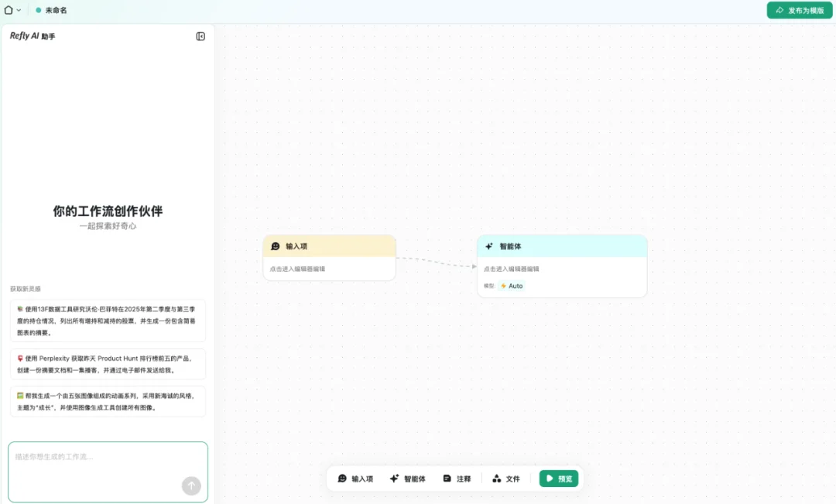Click the upward arrow send button
Screen dimensions: 836x504
[190, 485]
